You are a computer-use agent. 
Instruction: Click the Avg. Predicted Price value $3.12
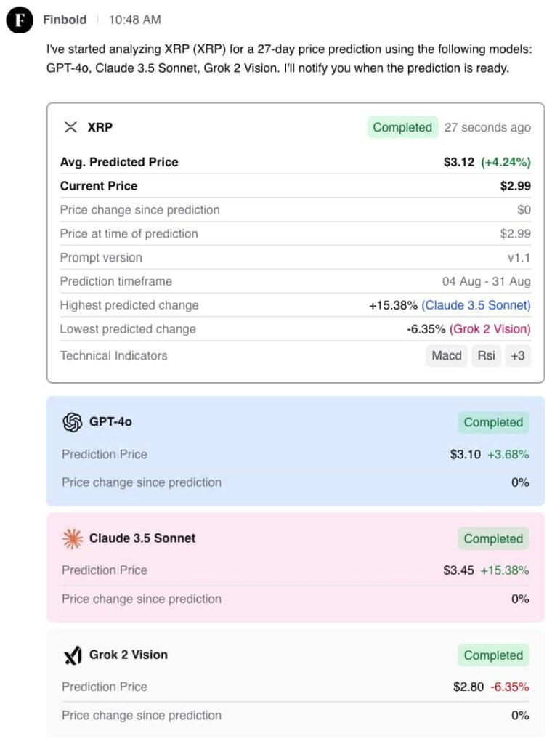tap(459, 162)
